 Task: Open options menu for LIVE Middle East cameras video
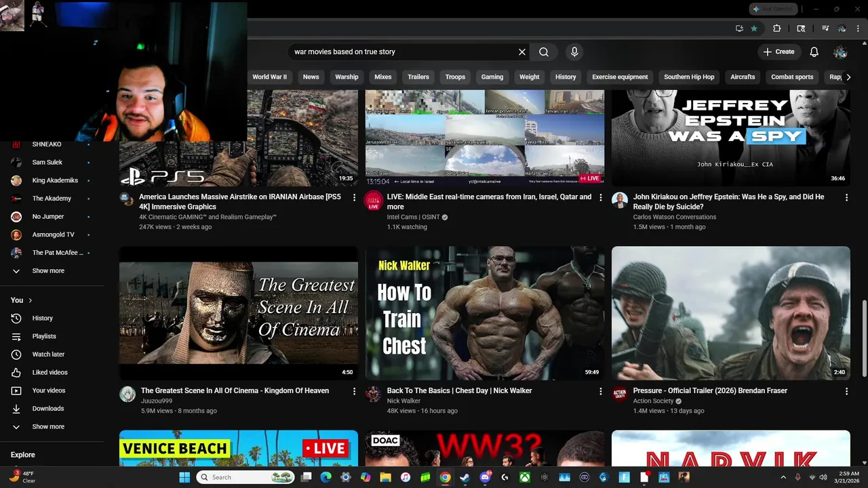pyautogui.click(x=600, y=197)
